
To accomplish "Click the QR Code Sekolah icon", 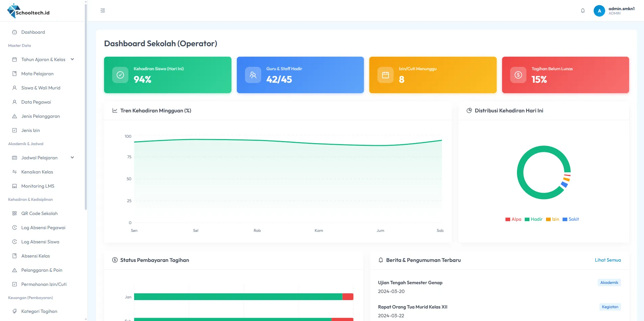I will (15, 214).
